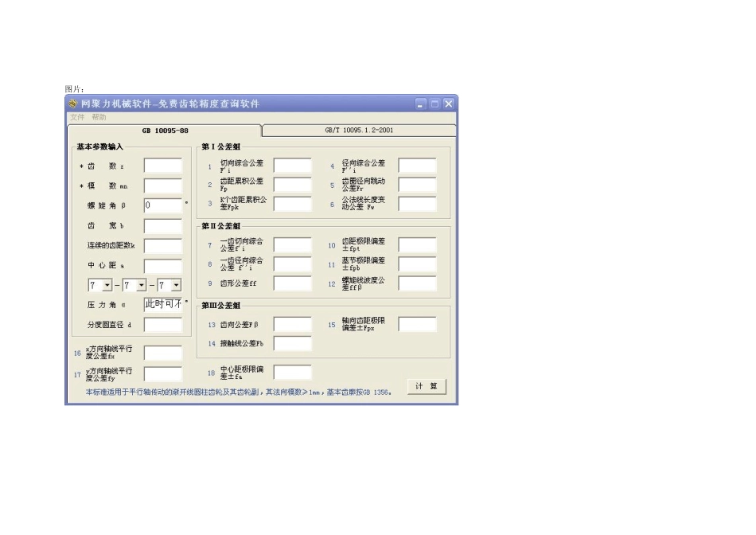The height and width of the screenshot is (535, 756).
Task: Click the 第II公差组 group label
Action: [220, 226]
